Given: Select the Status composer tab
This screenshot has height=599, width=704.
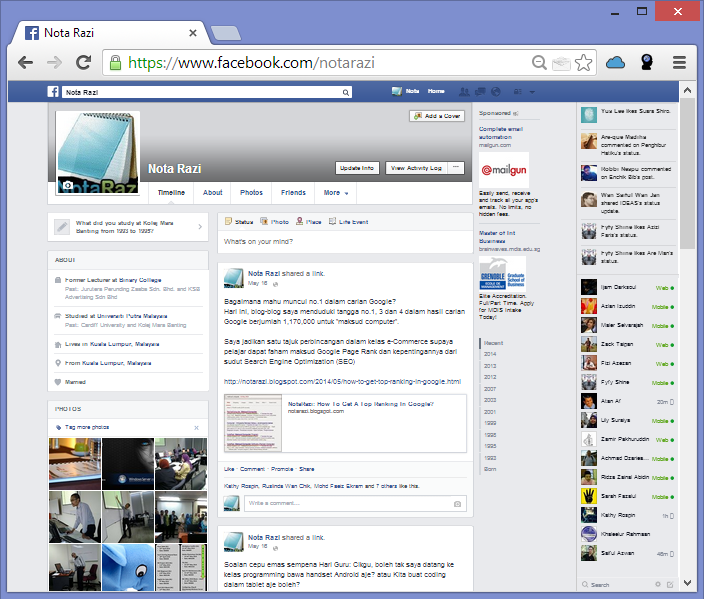Looking at the screenshot, I should pos(239,221).
